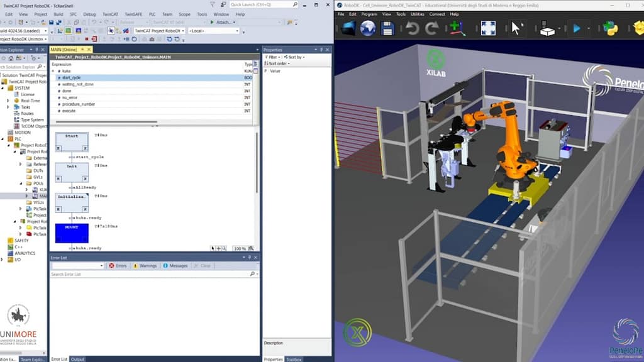Switch to the Output tab
Screen dimensions: 644x362
[77, 359]
